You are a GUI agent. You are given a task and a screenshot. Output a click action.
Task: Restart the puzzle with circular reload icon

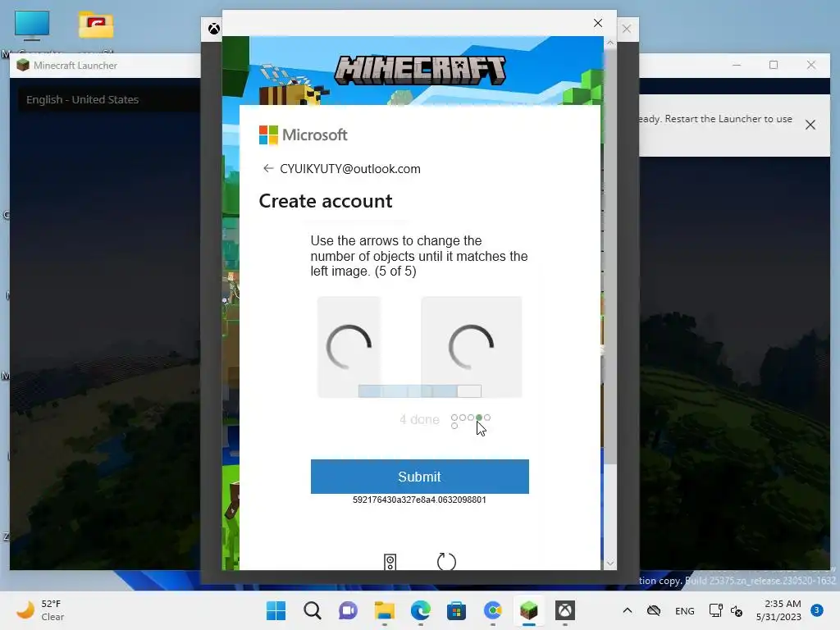[x=446, y=562]
